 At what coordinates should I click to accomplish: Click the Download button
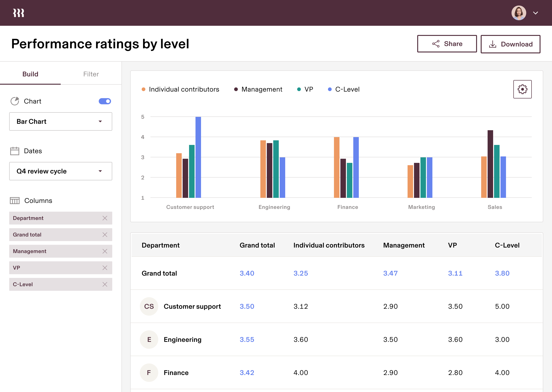(510, 44)
